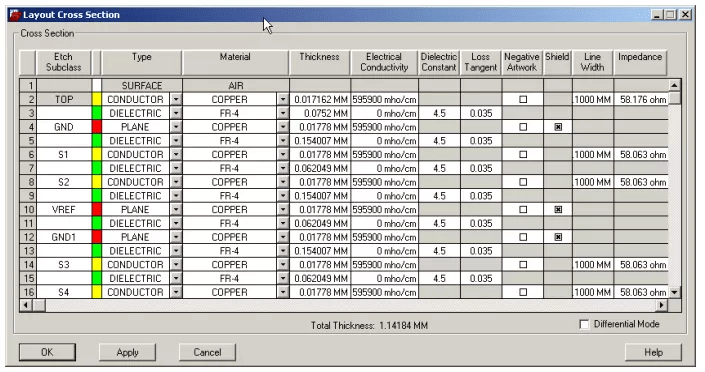Click the Etch Subclass column header
Viewport: 705px width, 372px height.
click(63, 63)
